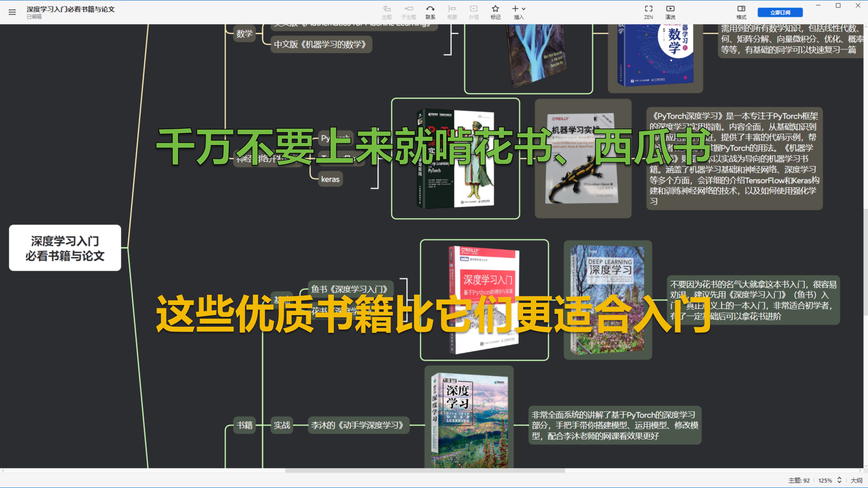Select the note beginning 不要因为花书的名气大
Image resolution: width=868 pixels, height=488 pixels.
(x=753, y=300)
